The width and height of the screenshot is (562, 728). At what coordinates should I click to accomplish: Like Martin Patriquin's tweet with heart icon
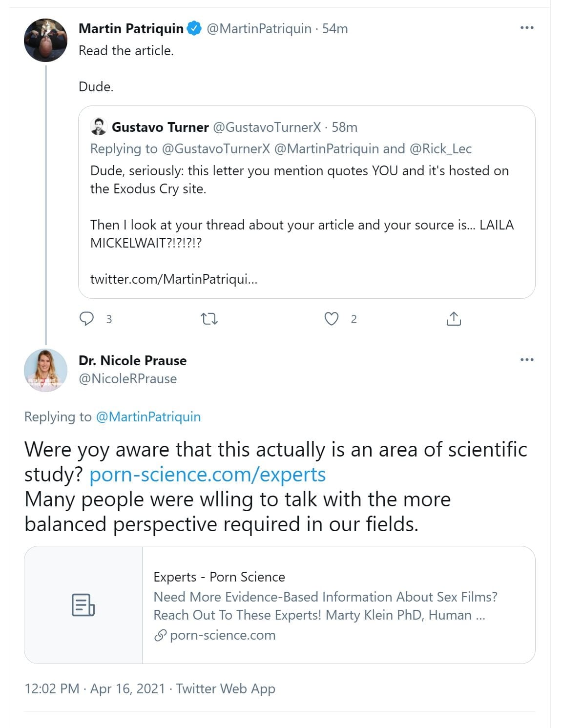pyautogui.click(x=332, y=319)
